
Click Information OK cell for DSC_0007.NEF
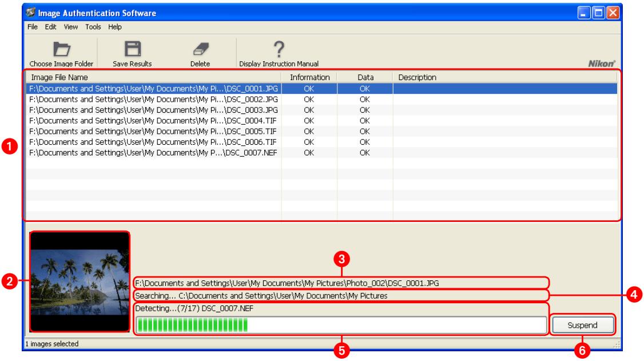point(309,153)
